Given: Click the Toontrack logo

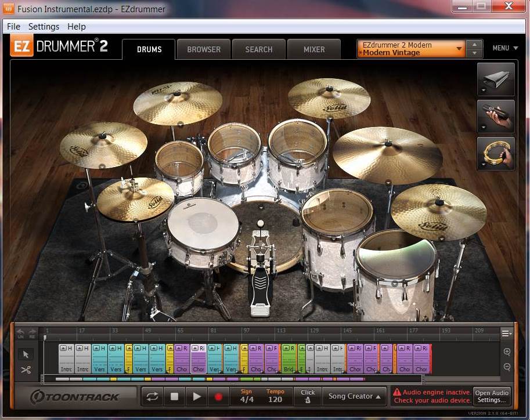Looking at the screenshot, I should tap(75, 397).
